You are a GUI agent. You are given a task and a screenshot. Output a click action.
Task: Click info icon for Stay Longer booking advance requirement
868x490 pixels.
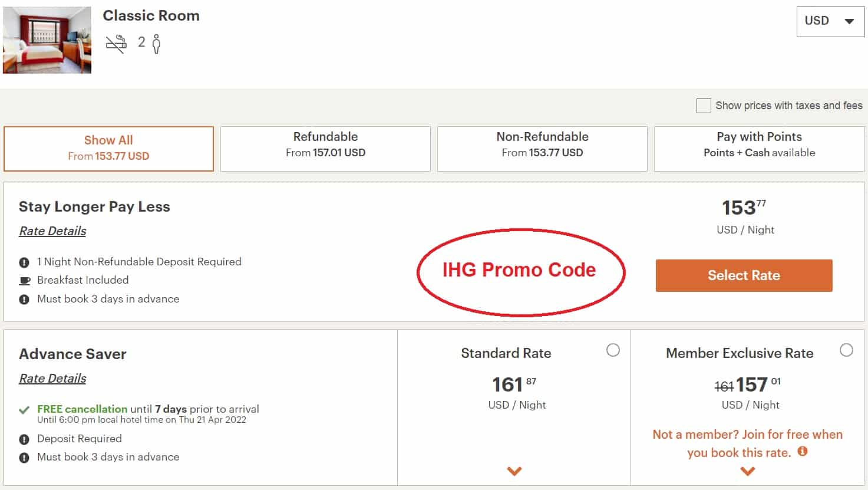[x=24, y=299]
